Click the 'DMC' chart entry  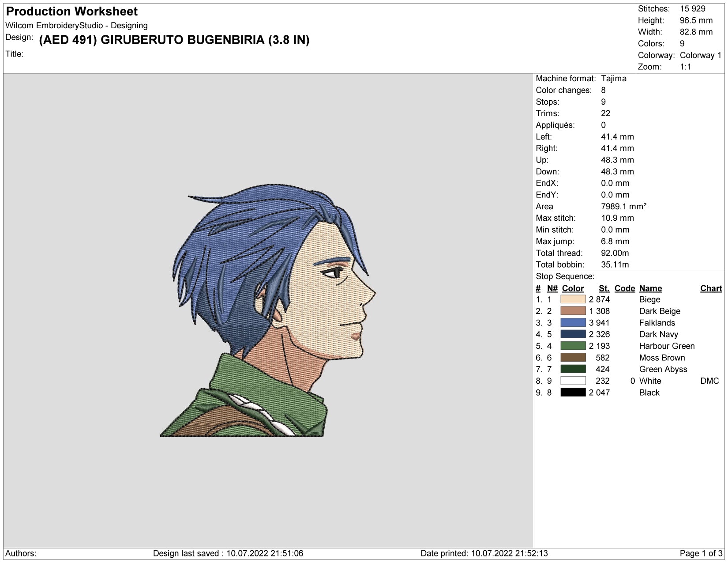point(709,381)
